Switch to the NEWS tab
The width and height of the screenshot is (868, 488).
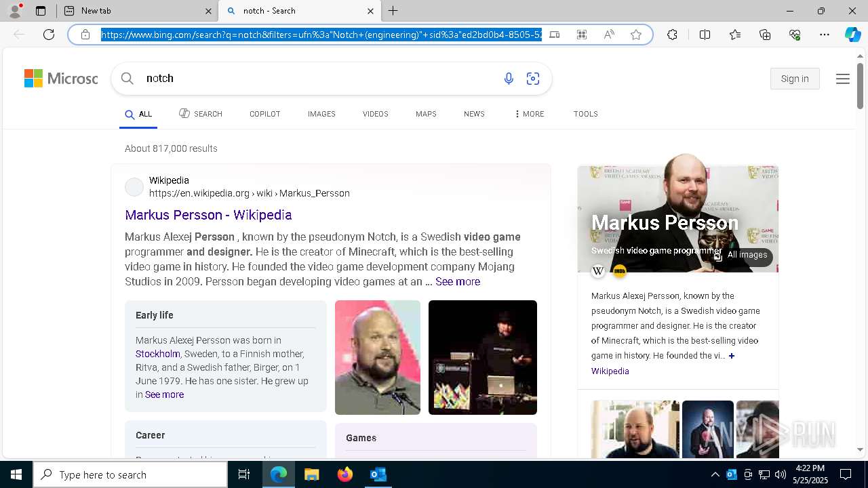[474, 114]
